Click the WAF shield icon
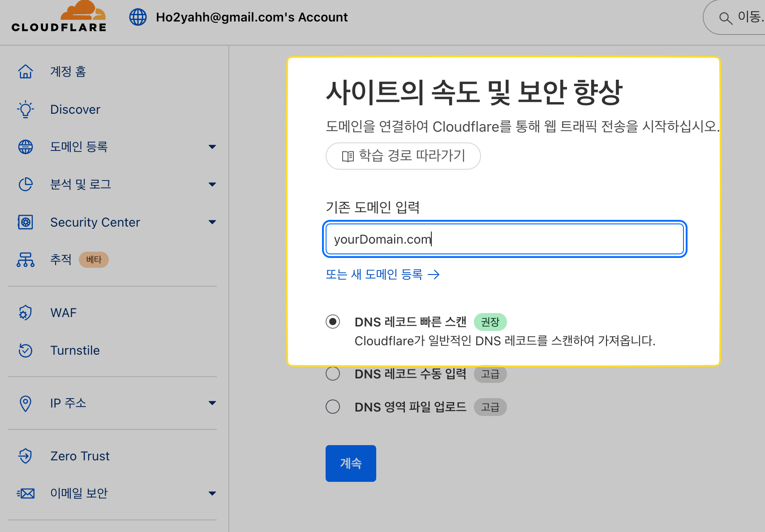This screenshot has width=765, height=532. [26, 313]
